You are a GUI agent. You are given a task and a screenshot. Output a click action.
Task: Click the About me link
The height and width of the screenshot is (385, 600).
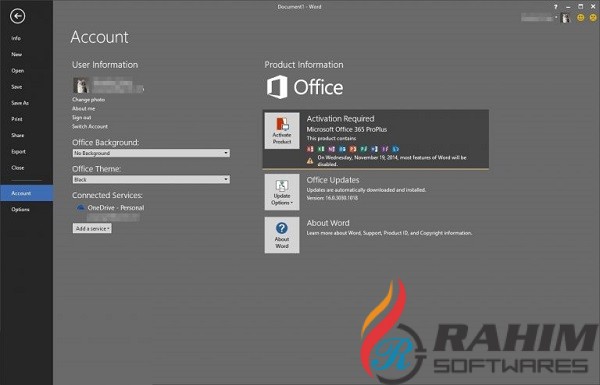coord(83,109)
